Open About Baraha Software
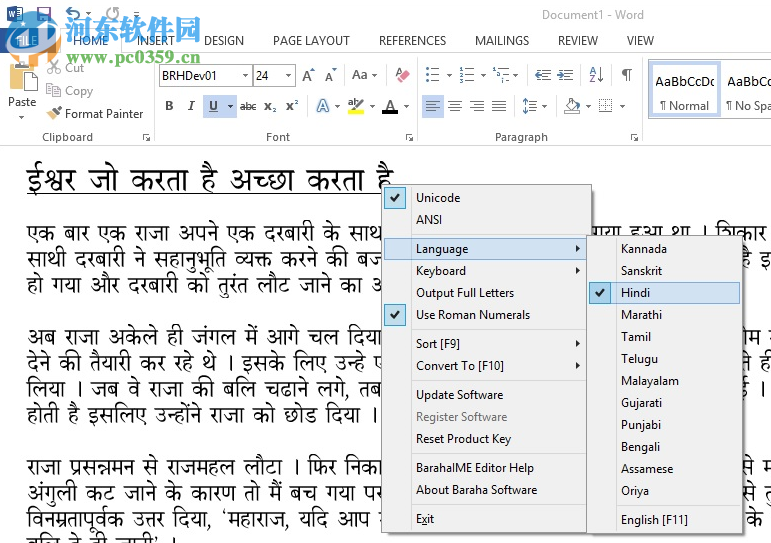The image size is (771, 543). pos(476,490)
